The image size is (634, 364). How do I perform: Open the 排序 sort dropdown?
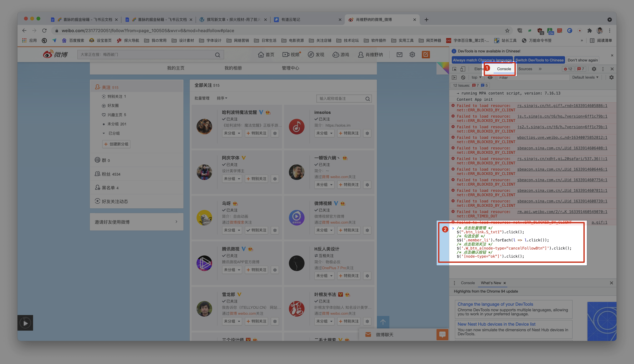222,98
